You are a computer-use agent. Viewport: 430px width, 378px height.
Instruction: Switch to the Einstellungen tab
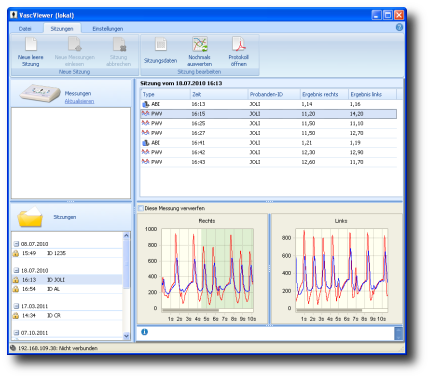(x=107, y=29)
